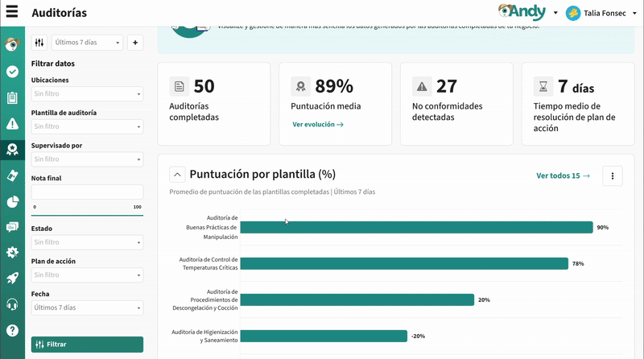Screen dimensions: 644x359
Task: Open the hamburger menu
Action: click(12, 12)
